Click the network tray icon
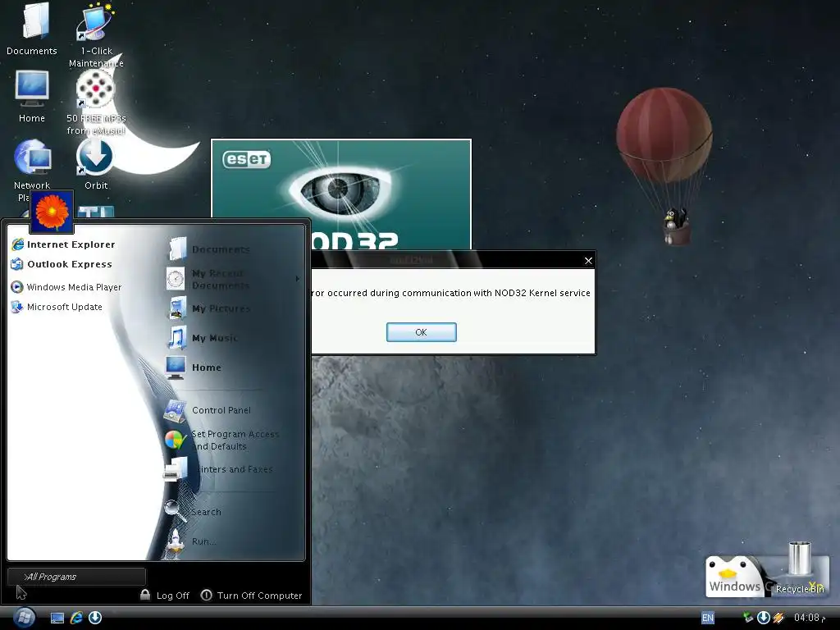Image resolution: width=840 pixels, height=630 pixels. (748, 618)
